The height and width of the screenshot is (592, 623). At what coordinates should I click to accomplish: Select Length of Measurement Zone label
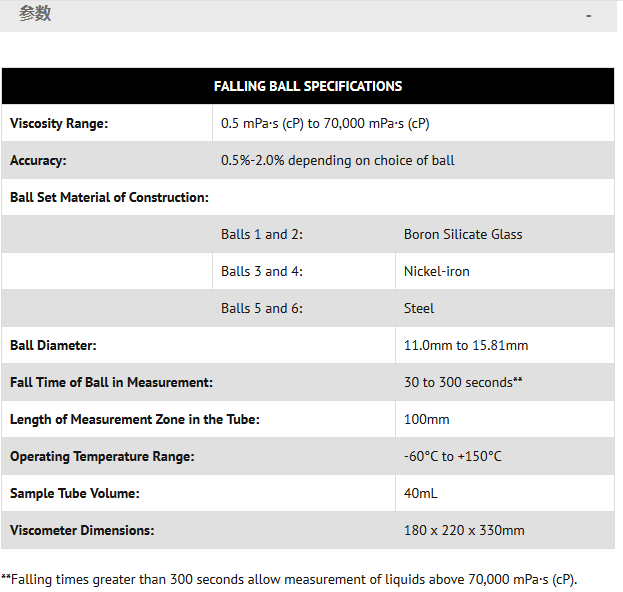[x=134, y=419]
